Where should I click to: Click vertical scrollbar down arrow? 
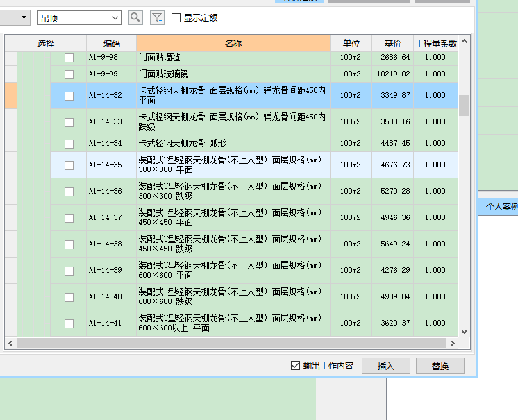[x=464, y=332]
